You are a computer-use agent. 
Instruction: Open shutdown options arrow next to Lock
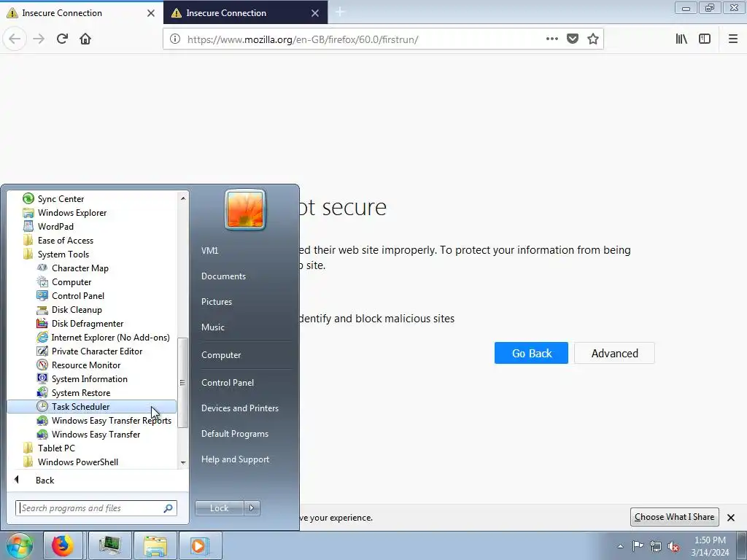click(252, 508)
